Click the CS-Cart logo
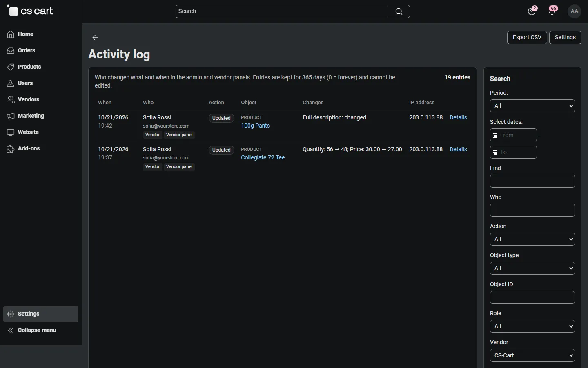The width and height of the screenshot is (588, 368). pos(30,11)
